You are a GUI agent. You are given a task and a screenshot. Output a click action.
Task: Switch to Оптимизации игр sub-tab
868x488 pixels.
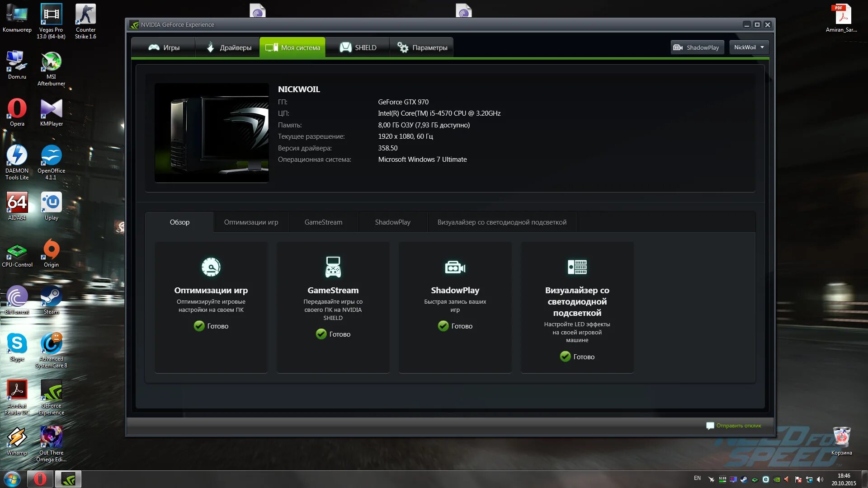click(x=251, y=222)
